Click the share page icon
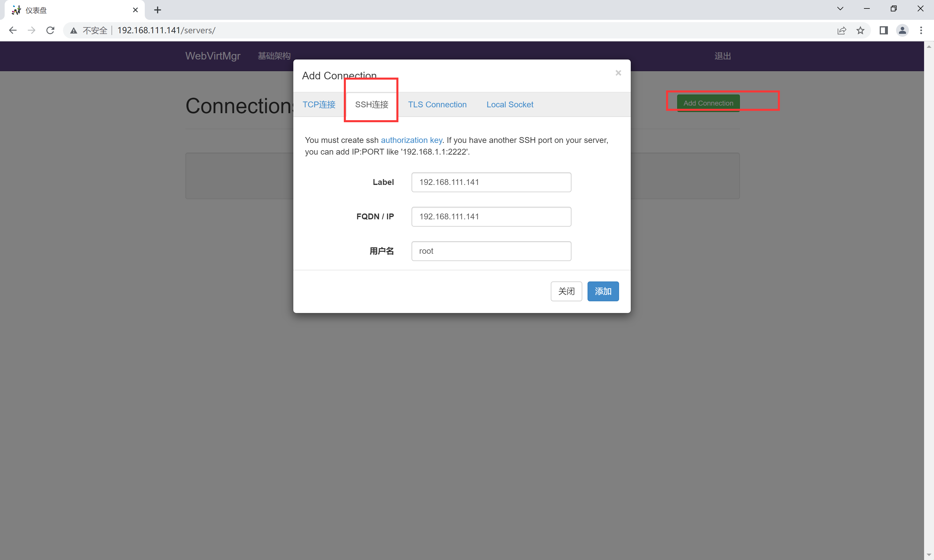934x560 pixels. 841,30
